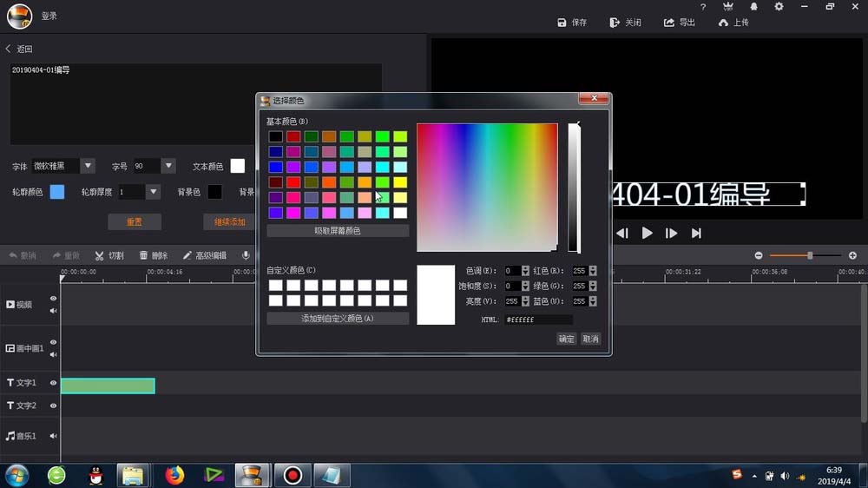868x488 pixels.
Task: Click the microphone record icon
Action: [246, 254]
